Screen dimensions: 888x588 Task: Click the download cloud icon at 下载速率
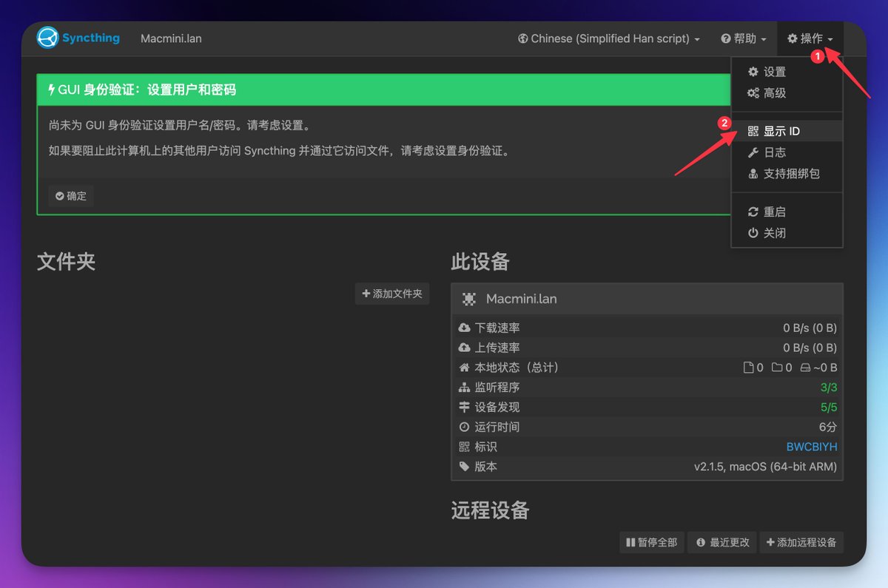465,328
